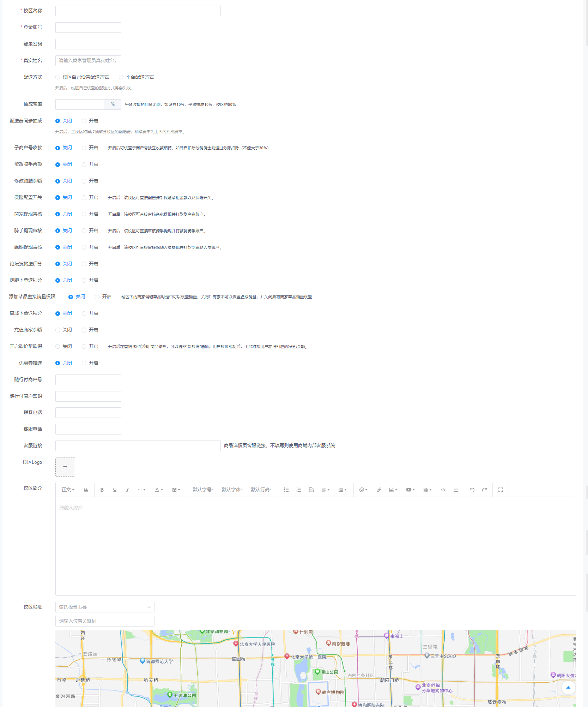Image resolution: width=588 pixels, height=707 pixels.
Task: Click the underline icon in editor
Action: click(115, 490)
